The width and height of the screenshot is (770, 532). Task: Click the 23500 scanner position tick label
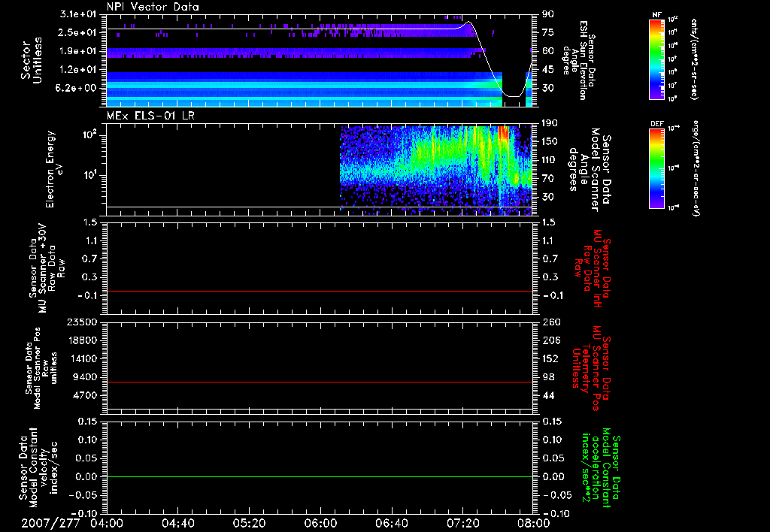81,322
